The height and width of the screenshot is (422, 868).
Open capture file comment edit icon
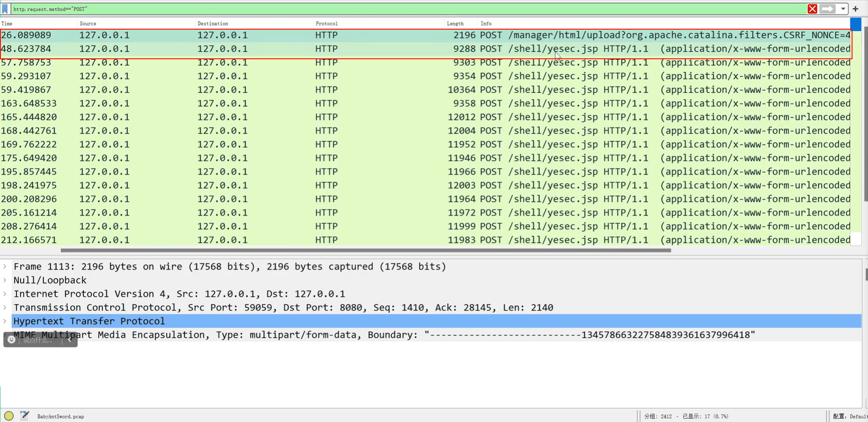pyautogui.click(x=25, y=416)
